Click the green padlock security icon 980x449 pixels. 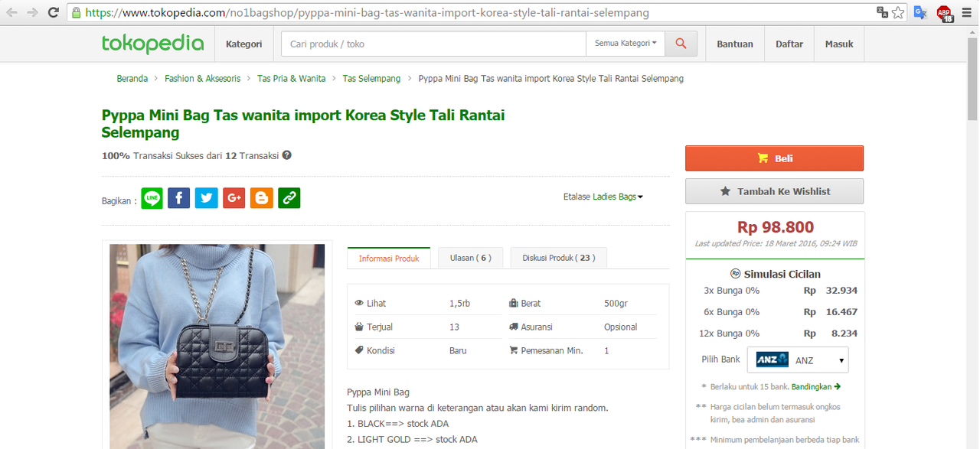(76, 12)
